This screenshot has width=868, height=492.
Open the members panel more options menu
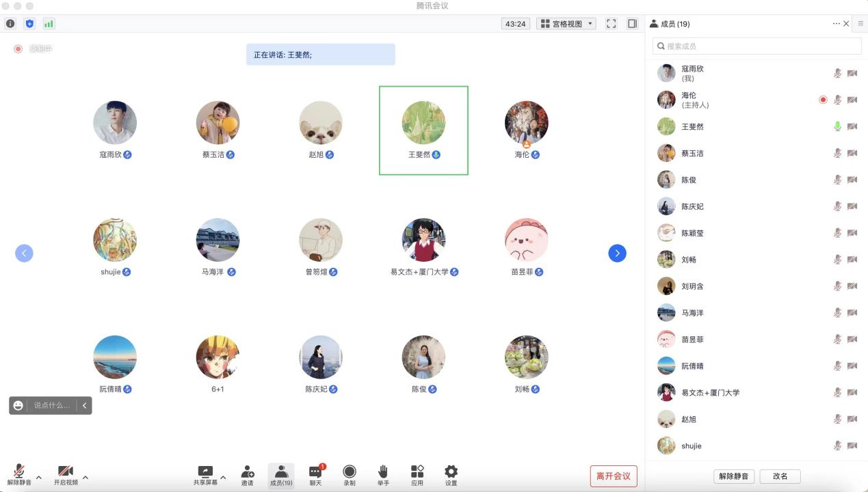coord(836,24)
